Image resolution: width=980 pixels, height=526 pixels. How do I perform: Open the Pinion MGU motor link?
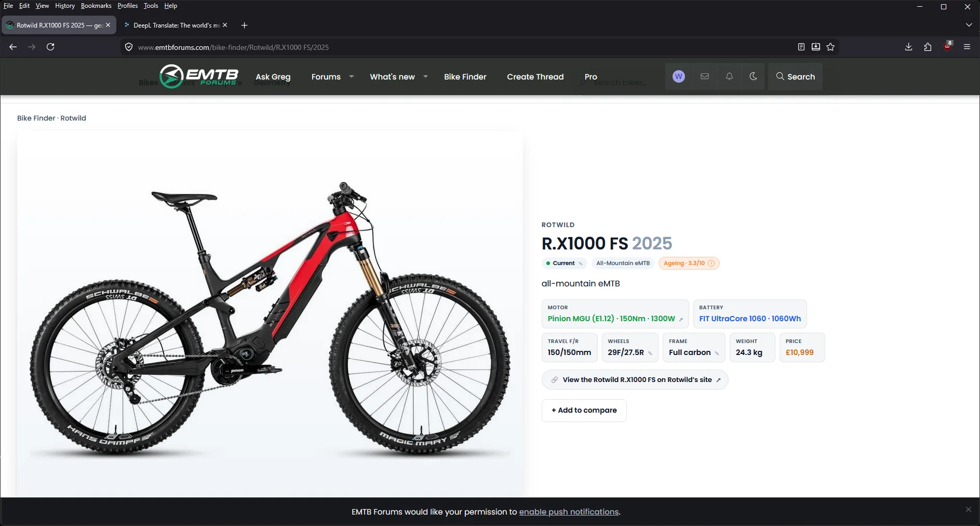pyautogui.click(x=615, y=319)
